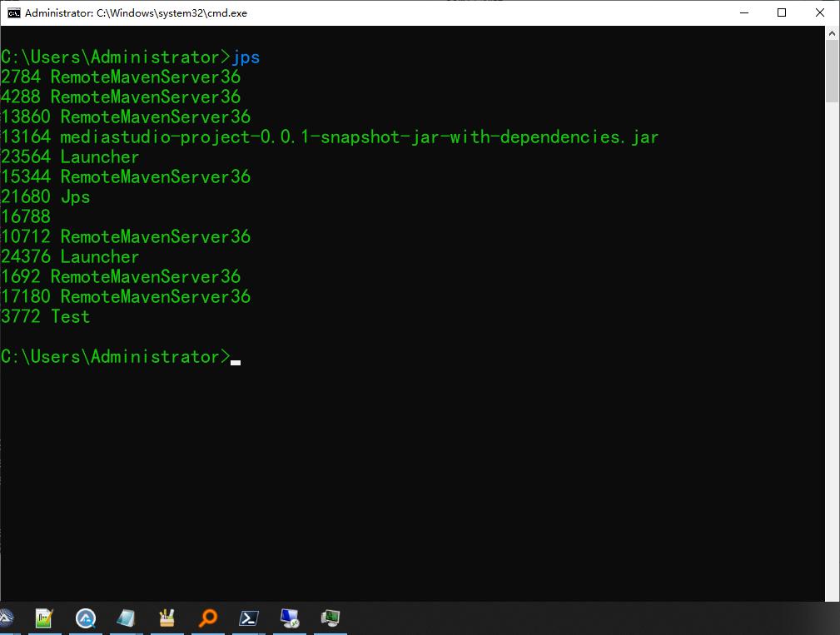Open the orange magnifier search taskbar icon

coord(208,618)
